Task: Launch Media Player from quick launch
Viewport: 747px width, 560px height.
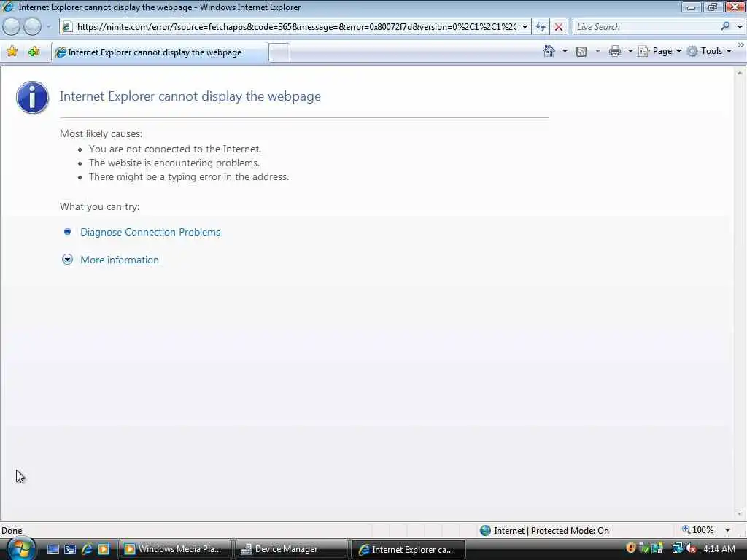Action: (x=104, y=550)
